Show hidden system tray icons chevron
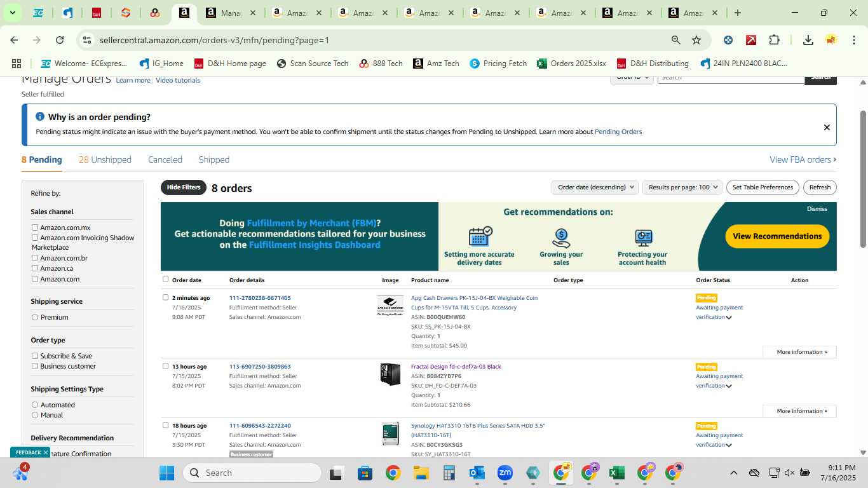The height and width of the screenshot is (488, 868). tap(733, 473)
